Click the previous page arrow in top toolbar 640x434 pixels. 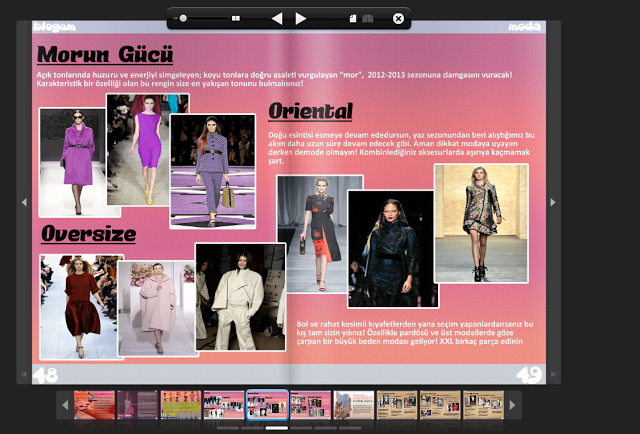pos(277,18)
